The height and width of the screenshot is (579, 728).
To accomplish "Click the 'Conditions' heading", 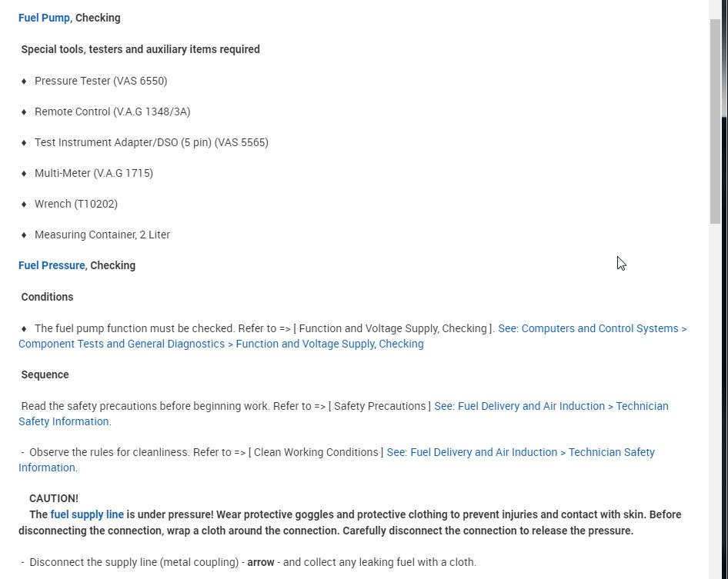I will [47, 297].
